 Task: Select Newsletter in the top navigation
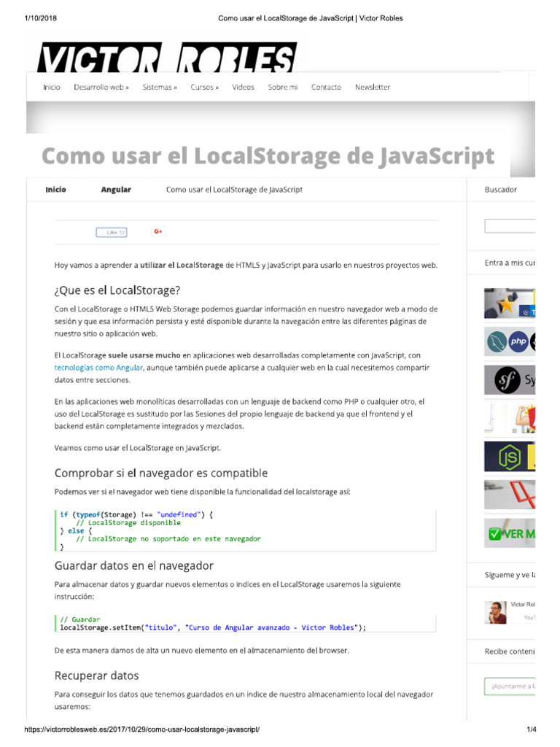point(372,87)
